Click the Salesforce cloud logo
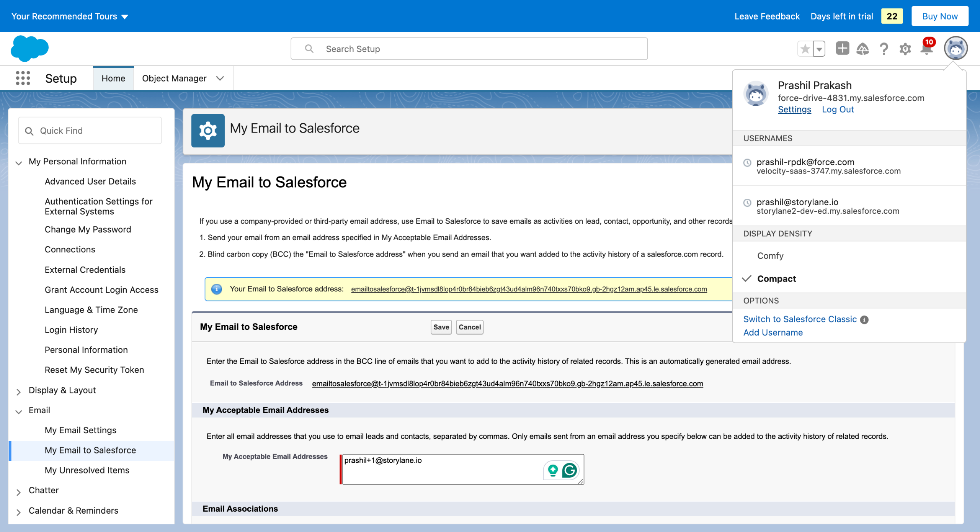Image resolution: width=980 pixels, height=532 pixels. pos(30,49)
